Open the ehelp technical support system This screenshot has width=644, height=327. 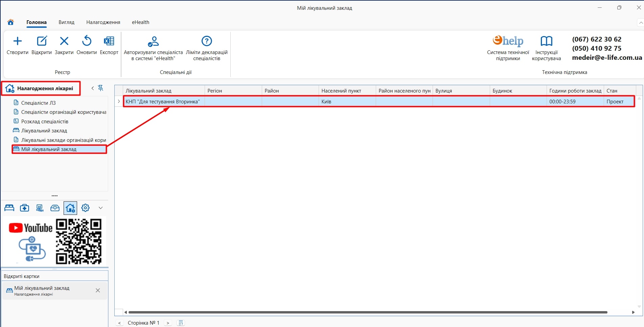(x=508, y=41)
